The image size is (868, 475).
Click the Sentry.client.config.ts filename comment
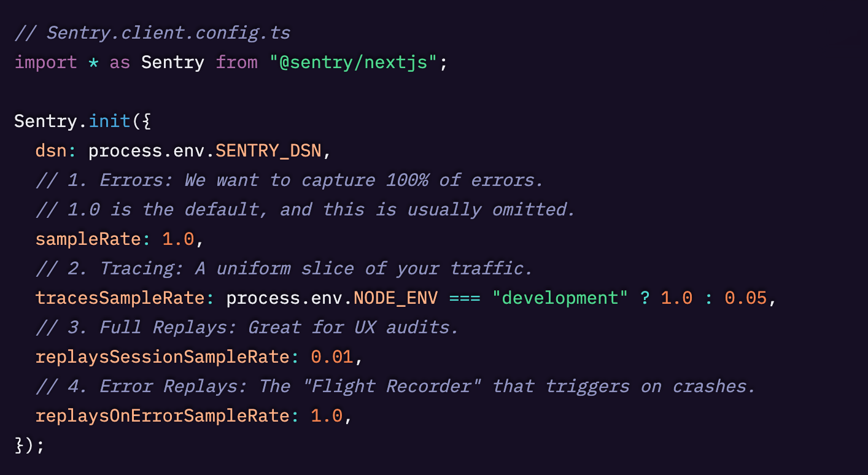click(152, 33)
